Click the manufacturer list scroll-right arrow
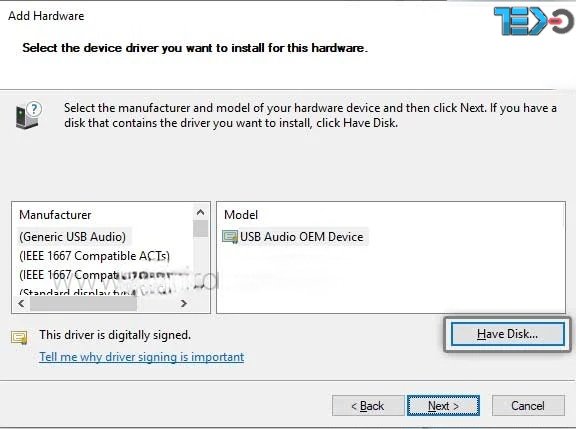The width and height of the screenshot is (576, 429). 184,303
